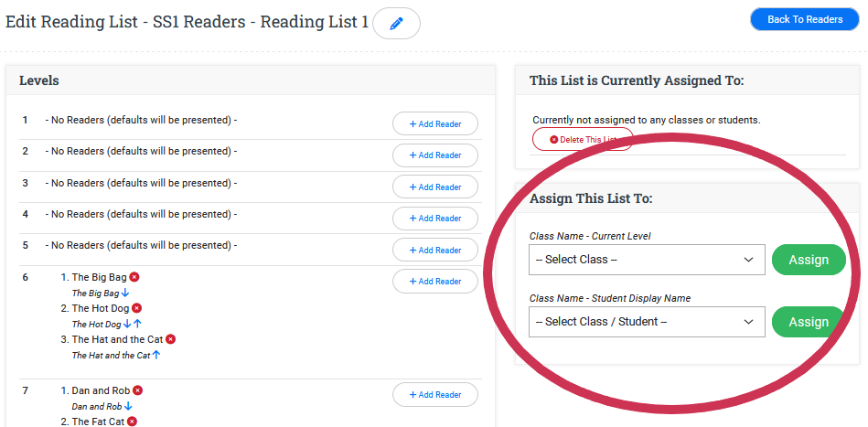The image size is (868, 427).
Task: Click Add Reader for level 6
Action: pos(434,282)
